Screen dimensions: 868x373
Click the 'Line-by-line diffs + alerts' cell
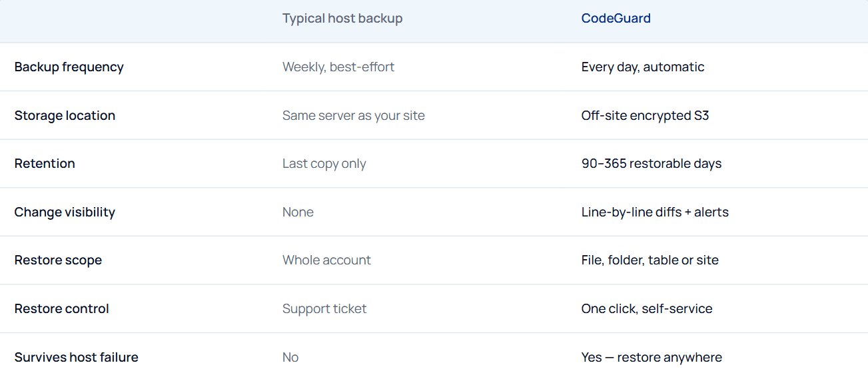click(x=655, y=212)
